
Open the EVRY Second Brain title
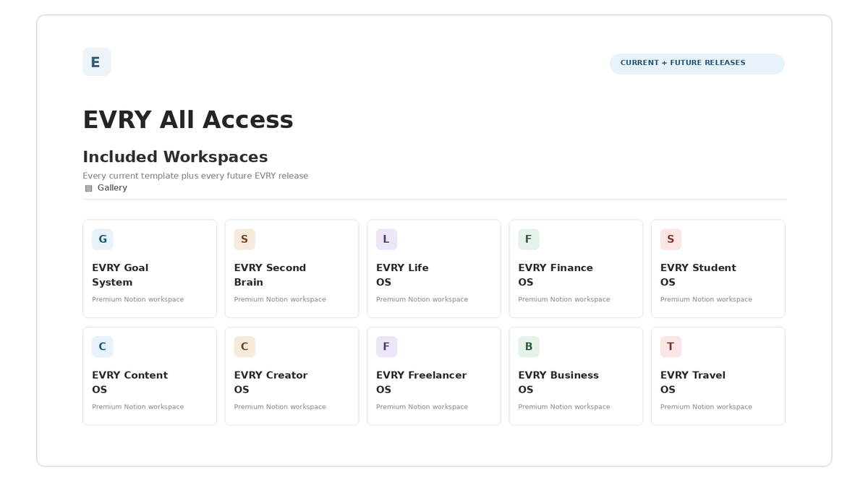[x=270, y=275]
